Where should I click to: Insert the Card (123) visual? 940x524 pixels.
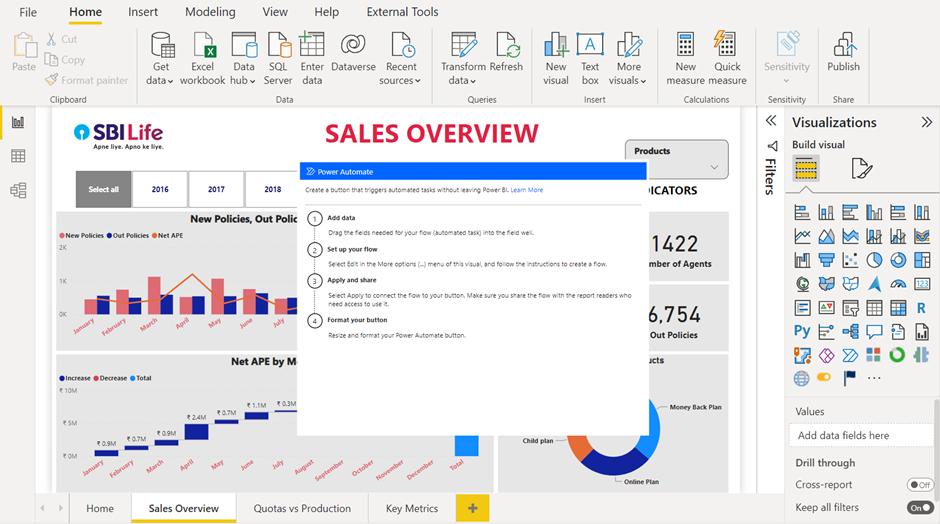[x=922, y=284]
